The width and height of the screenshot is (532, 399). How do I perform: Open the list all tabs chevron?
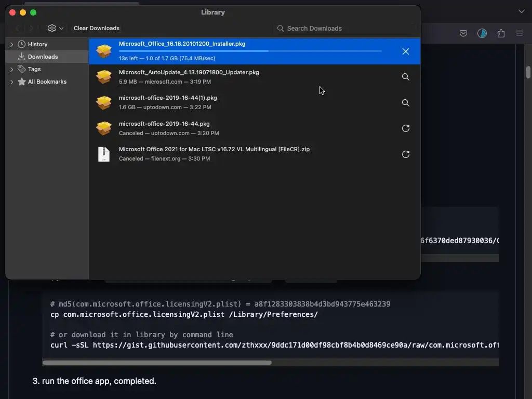(522, 11)
